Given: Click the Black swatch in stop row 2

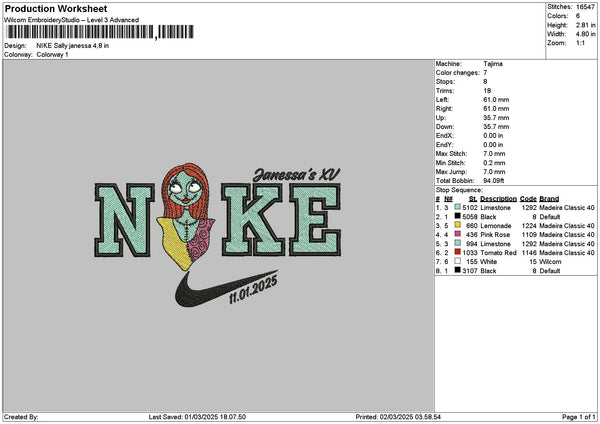Looking at the screenshot, I should 457,216.
